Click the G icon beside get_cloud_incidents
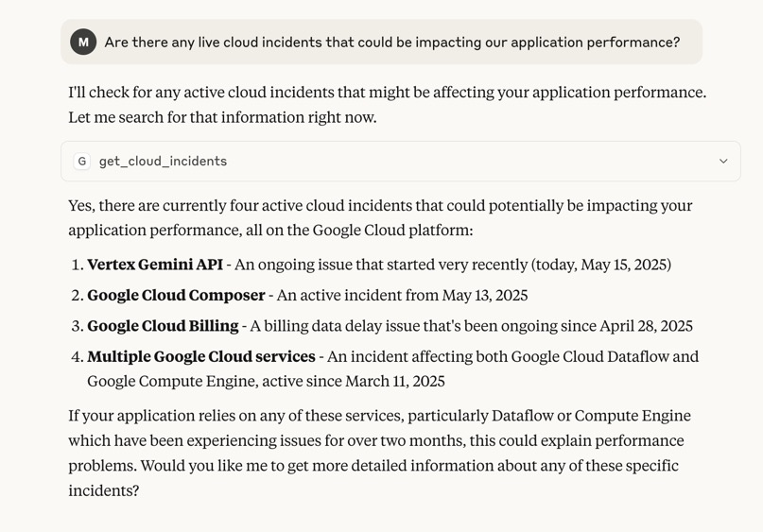 pos(82,162)
